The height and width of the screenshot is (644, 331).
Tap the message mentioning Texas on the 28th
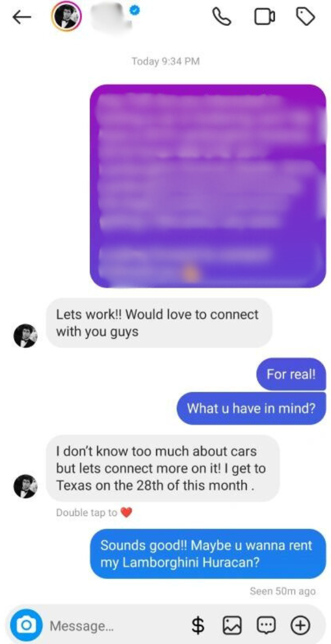[x=162, y=468]
